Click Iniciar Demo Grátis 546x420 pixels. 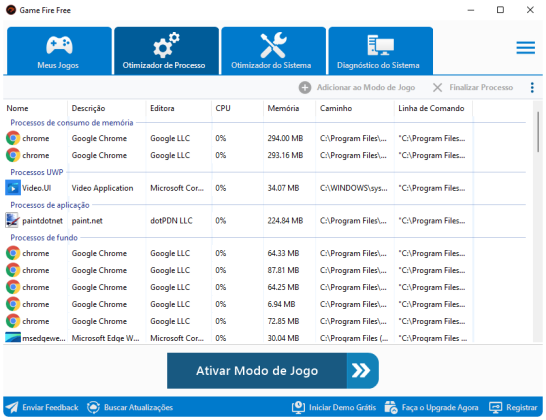tap(334, 407)
